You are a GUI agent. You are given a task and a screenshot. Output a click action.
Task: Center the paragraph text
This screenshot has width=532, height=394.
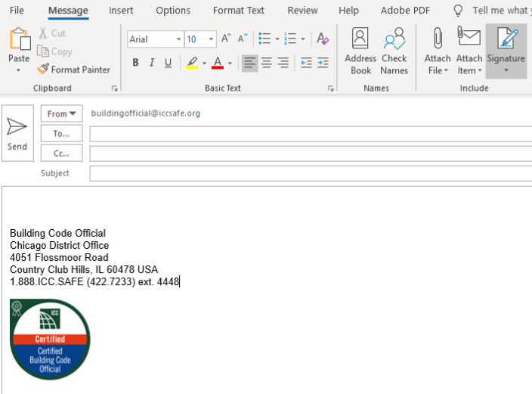tap(266, 63)
